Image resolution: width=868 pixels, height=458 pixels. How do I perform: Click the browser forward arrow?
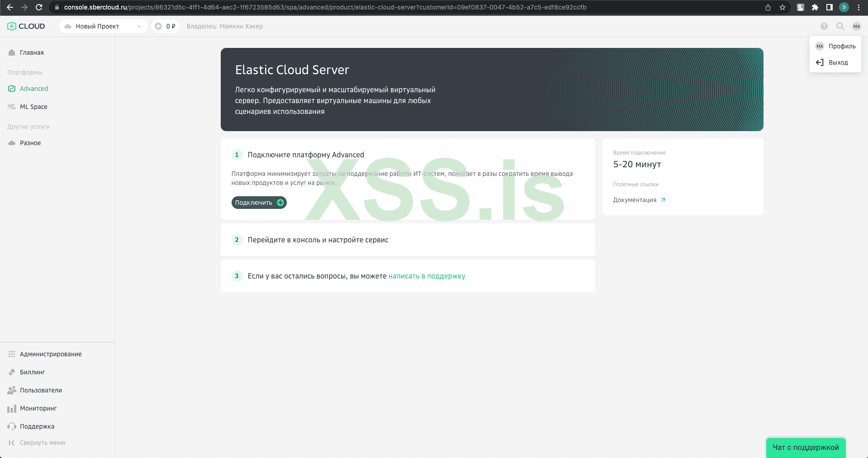(x=24, y=7)
